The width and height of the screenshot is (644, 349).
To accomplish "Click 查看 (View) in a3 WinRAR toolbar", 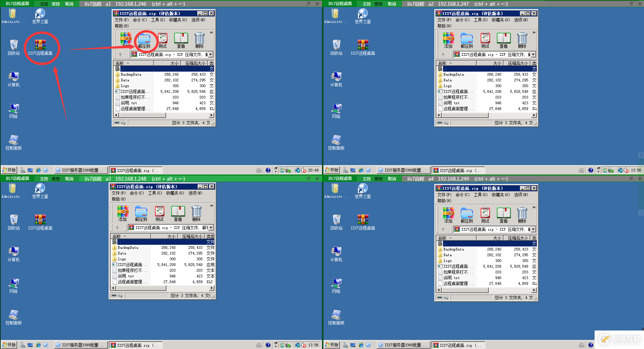I will pos(178,214).
